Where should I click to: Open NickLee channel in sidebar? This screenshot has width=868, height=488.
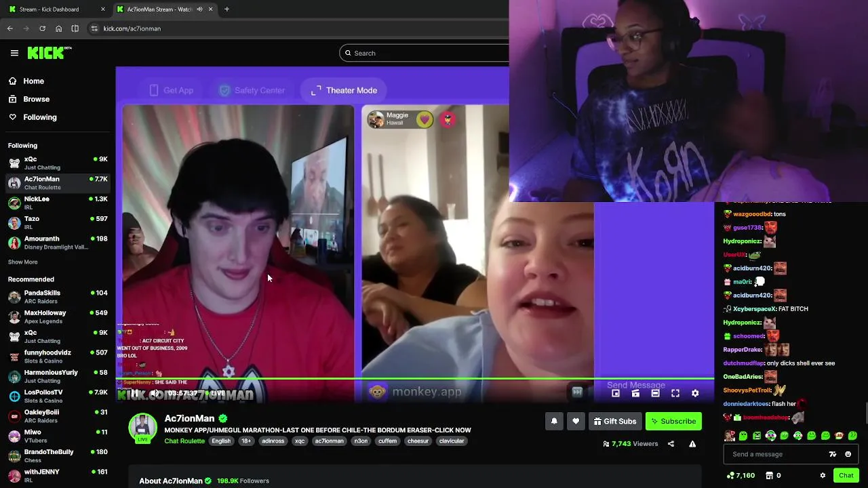pos(58,203)
